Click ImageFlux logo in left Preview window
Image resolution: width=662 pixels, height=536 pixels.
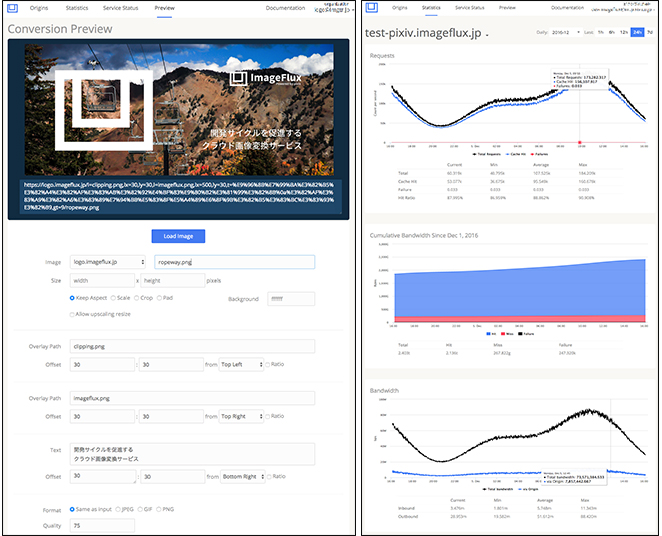point(13,8)
